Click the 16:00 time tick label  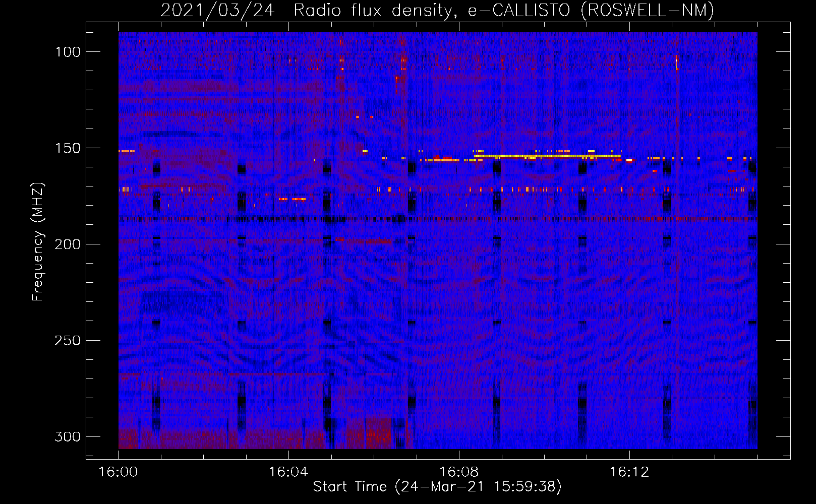[118, 472]
